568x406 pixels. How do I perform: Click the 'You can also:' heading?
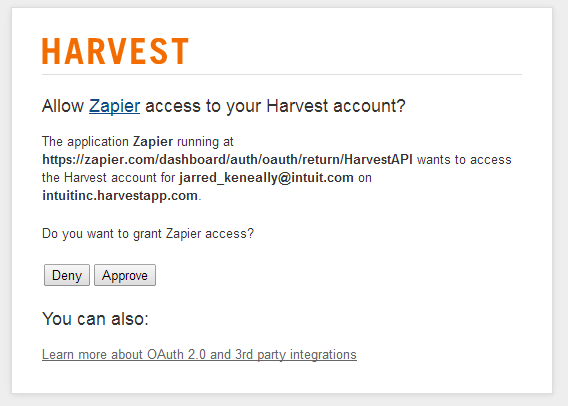point(95,319)
